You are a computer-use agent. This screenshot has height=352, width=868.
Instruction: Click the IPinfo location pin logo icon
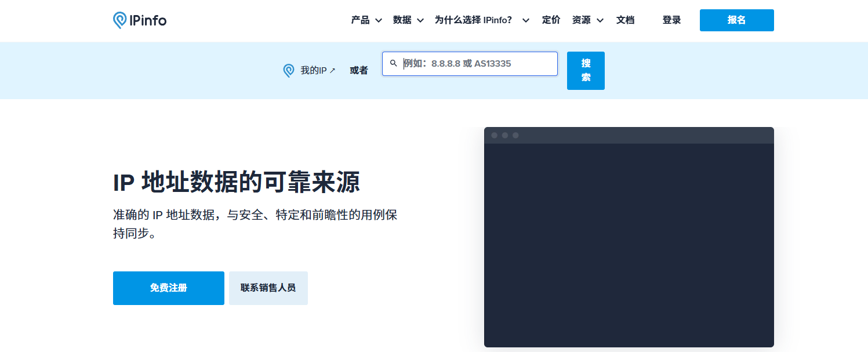coord(121,19)
